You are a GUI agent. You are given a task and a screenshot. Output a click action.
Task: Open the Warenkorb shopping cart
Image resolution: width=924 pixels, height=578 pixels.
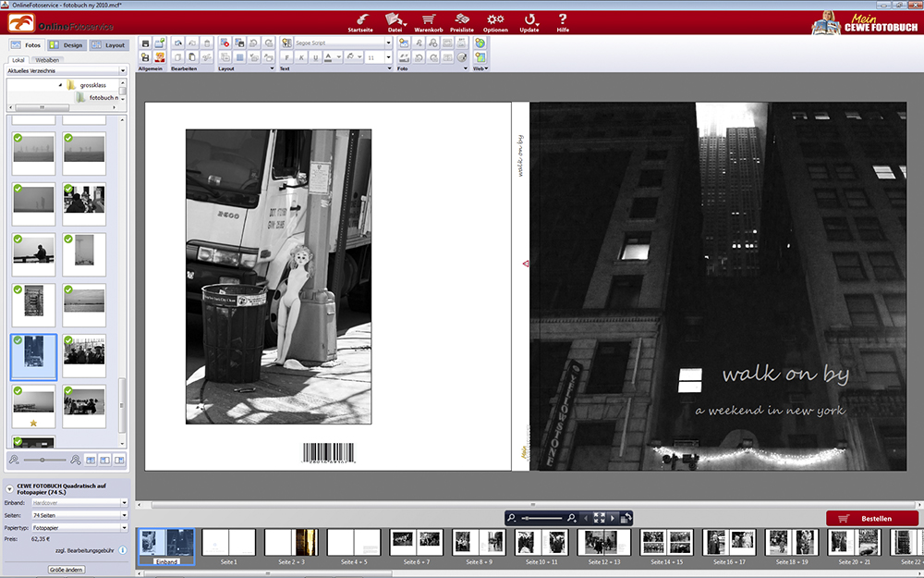click(427, 22)
